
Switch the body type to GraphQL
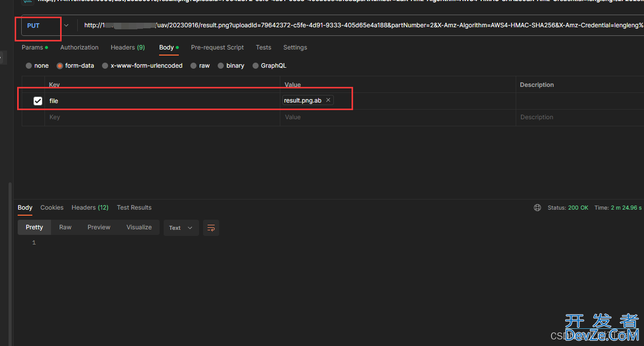269,66
